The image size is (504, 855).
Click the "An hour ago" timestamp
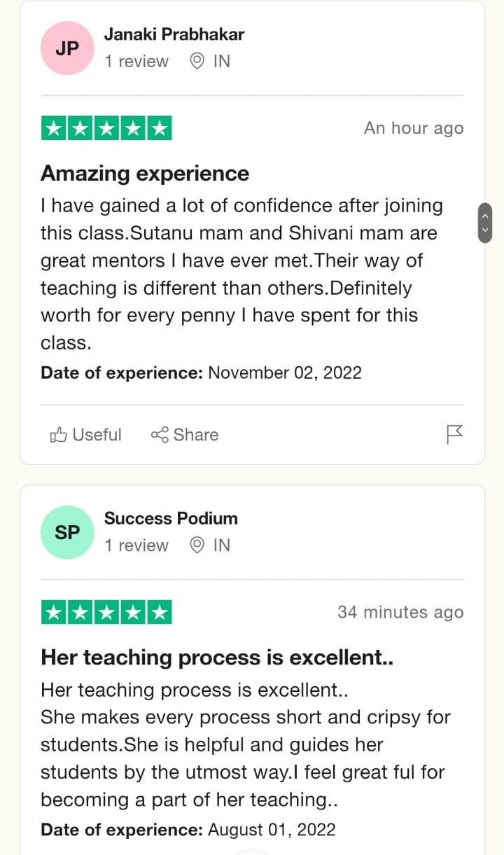(414, 128)
